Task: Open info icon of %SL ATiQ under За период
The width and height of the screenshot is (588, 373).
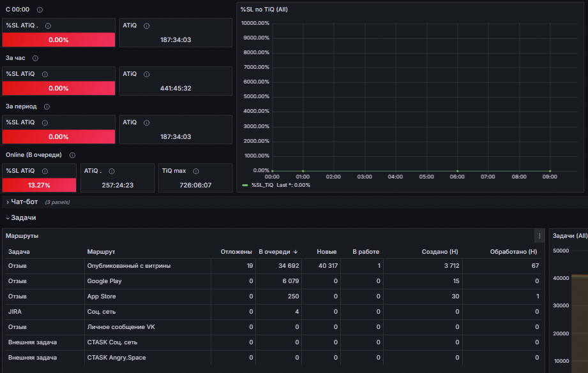Action: tap(45, 123)
